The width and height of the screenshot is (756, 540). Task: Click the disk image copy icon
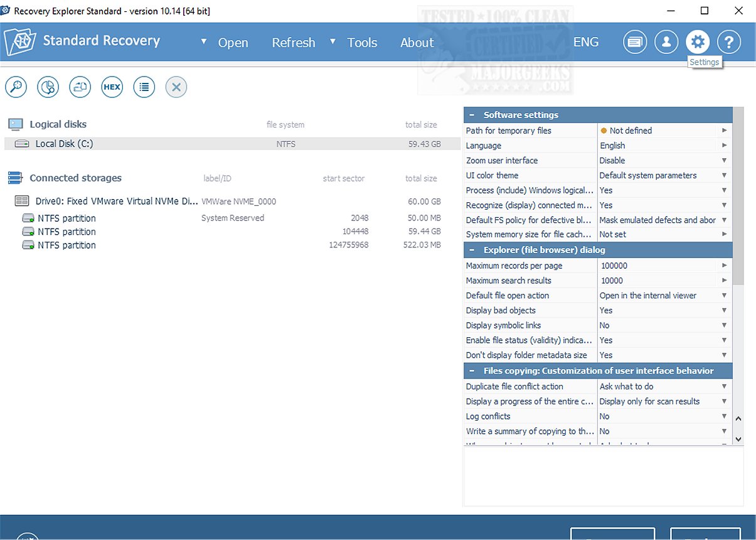[80, 87]
